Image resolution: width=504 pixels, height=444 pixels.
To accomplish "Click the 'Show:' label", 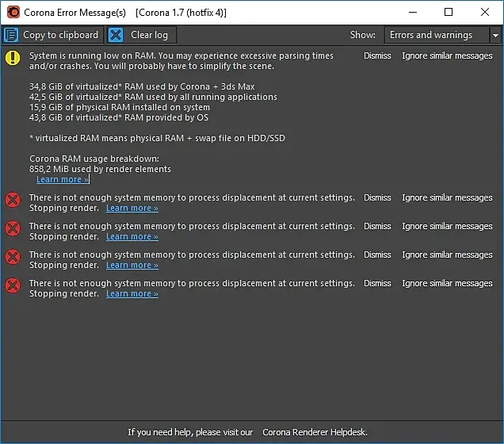I will tap(363, 35).
